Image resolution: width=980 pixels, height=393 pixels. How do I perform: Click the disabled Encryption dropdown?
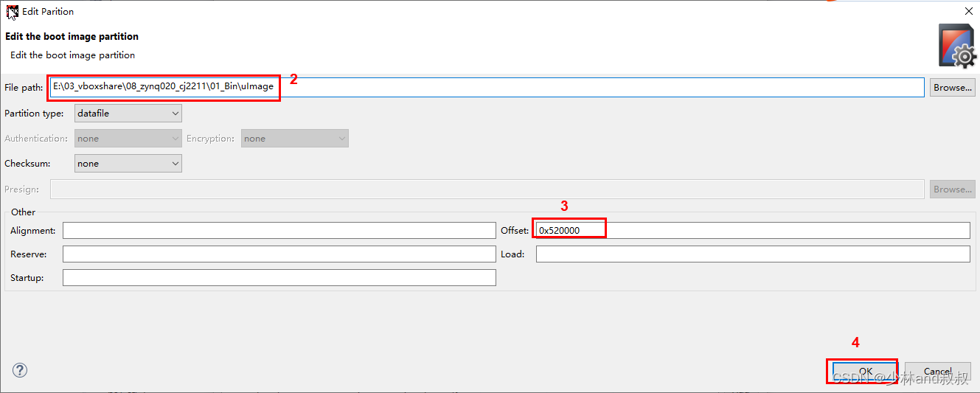[x=295, y=139]
